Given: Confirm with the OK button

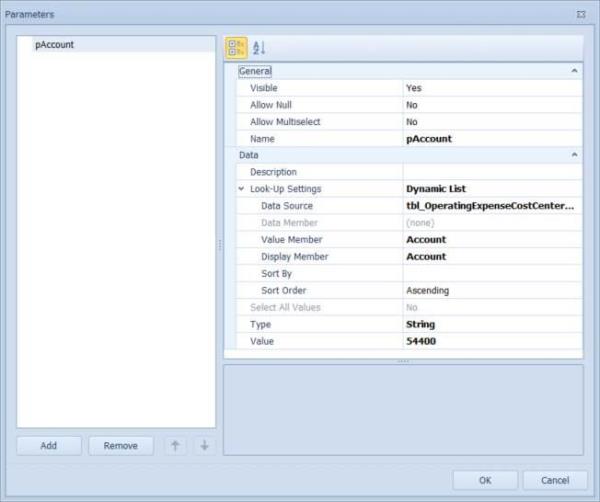Looking at the screenshot, I should [x=485, y=480].
